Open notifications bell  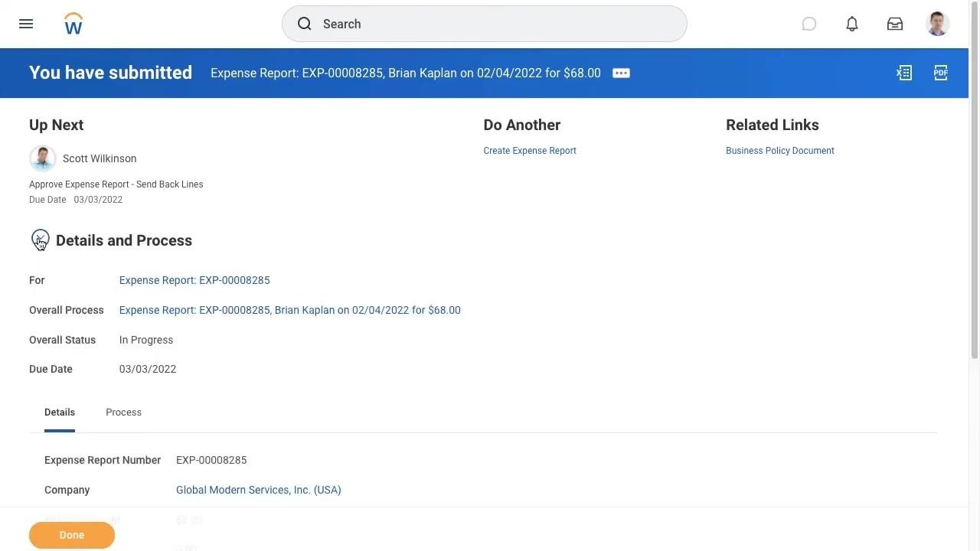point(852,24)
